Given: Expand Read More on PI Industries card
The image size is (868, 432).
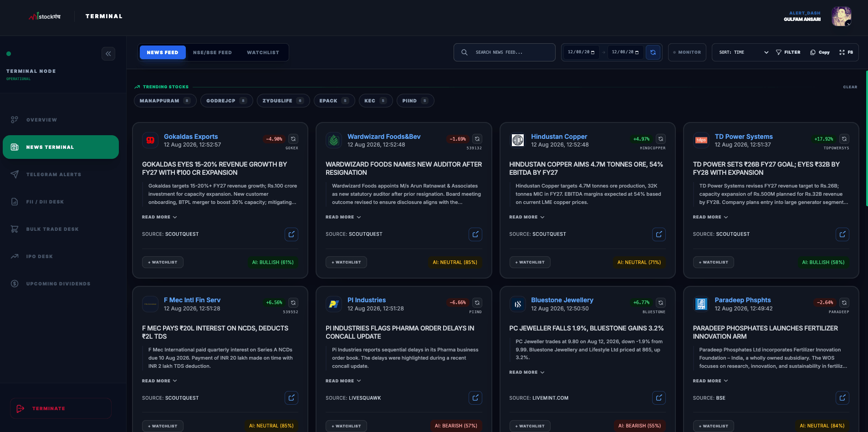Looking at the screenshot, I should [343, 381].
